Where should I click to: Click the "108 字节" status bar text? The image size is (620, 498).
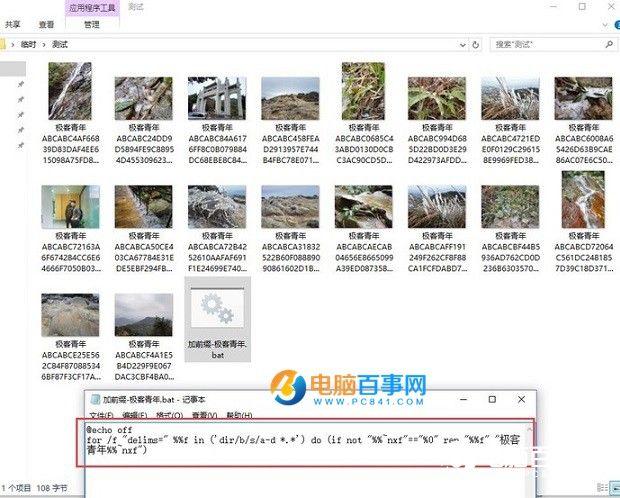(52, 488)
